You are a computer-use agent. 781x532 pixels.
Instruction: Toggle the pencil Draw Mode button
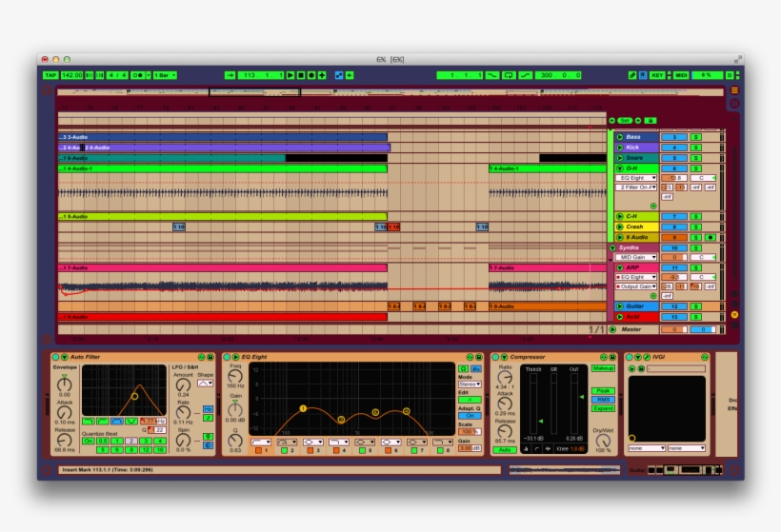point(632,75)
